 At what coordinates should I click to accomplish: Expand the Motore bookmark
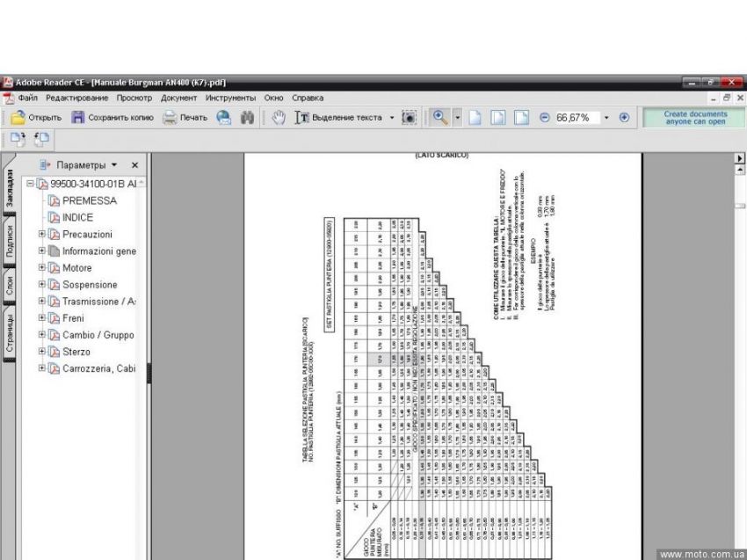pos(42,268)
